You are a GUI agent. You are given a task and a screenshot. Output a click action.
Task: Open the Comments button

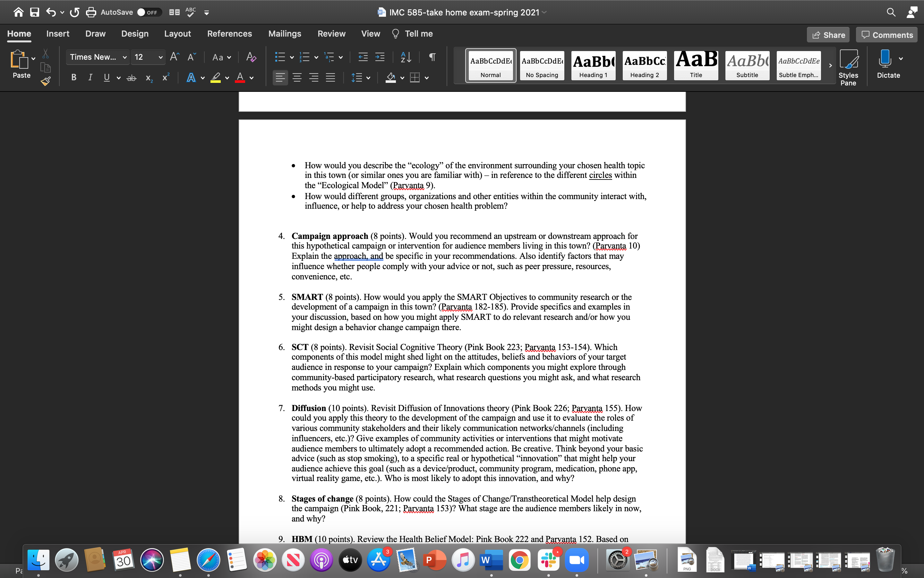[x=886, y=35]
